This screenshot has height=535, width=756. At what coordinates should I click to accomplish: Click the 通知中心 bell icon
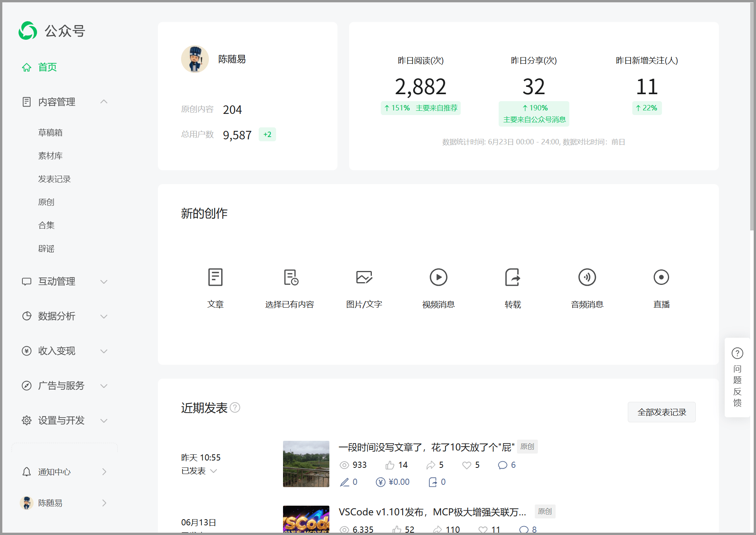pyautogui.click(x=26, y=472)
